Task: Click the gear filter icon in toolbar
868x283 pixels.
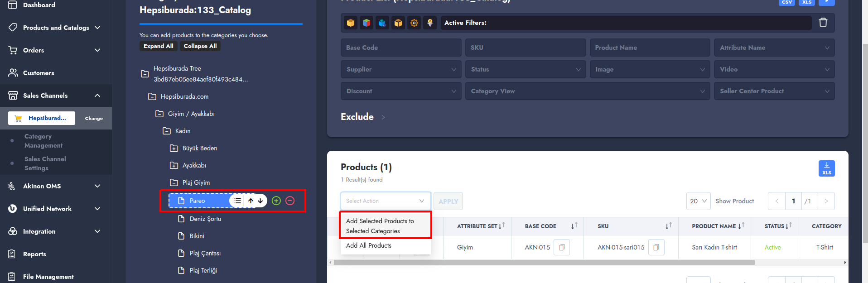Action: click(414, 23)
